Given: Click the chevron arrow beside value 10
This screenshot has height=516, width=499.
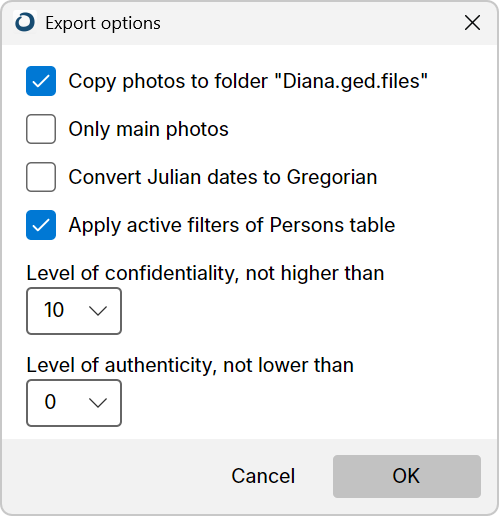Looking at the screenshot, I should pos(98,311).
